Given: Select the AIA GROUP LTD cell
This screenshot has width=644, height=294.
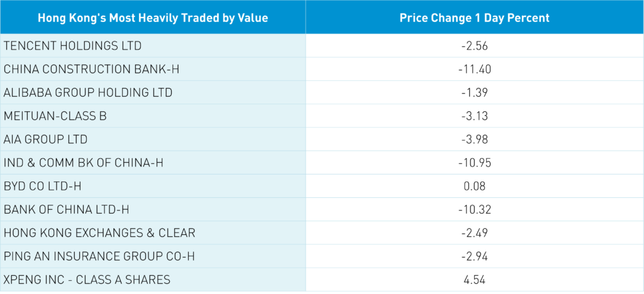Looking at the screenshot, I should (45, 139).
